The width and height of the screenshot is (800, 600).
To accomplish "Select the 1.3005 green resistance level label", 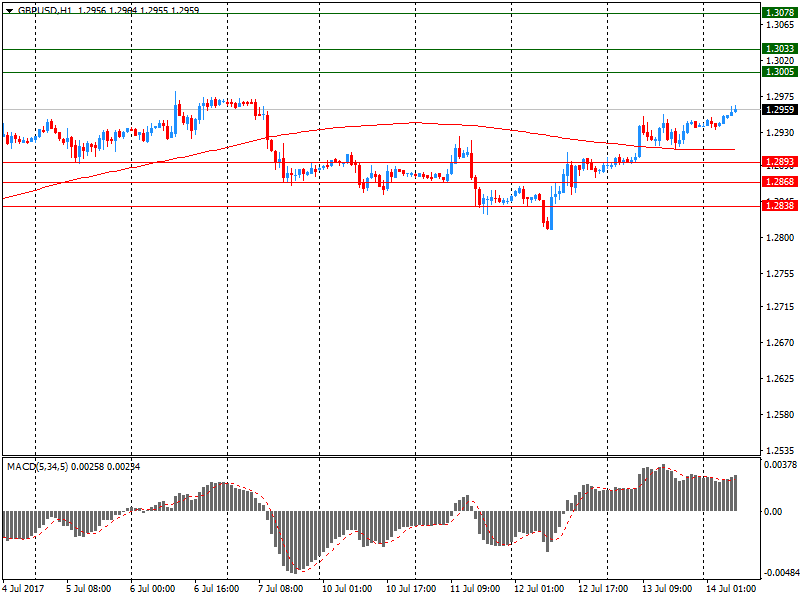I will tap(779, 72).
